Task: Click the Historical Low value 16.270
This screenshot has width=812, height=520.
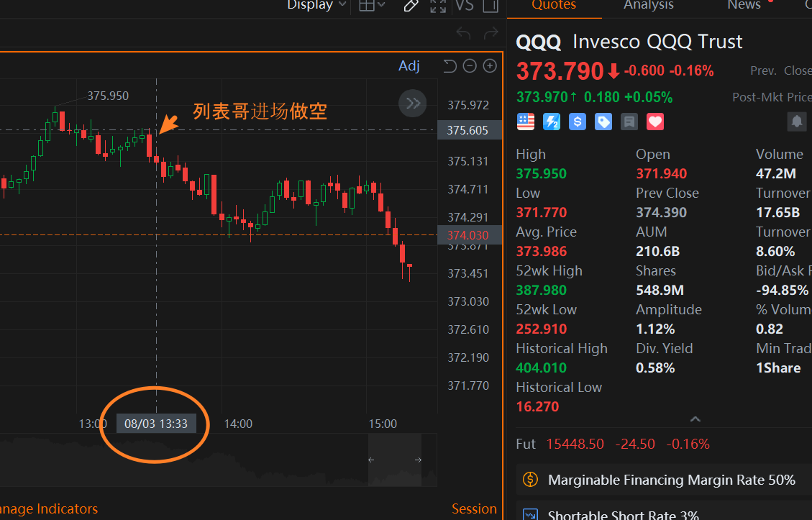Action: 537,406
